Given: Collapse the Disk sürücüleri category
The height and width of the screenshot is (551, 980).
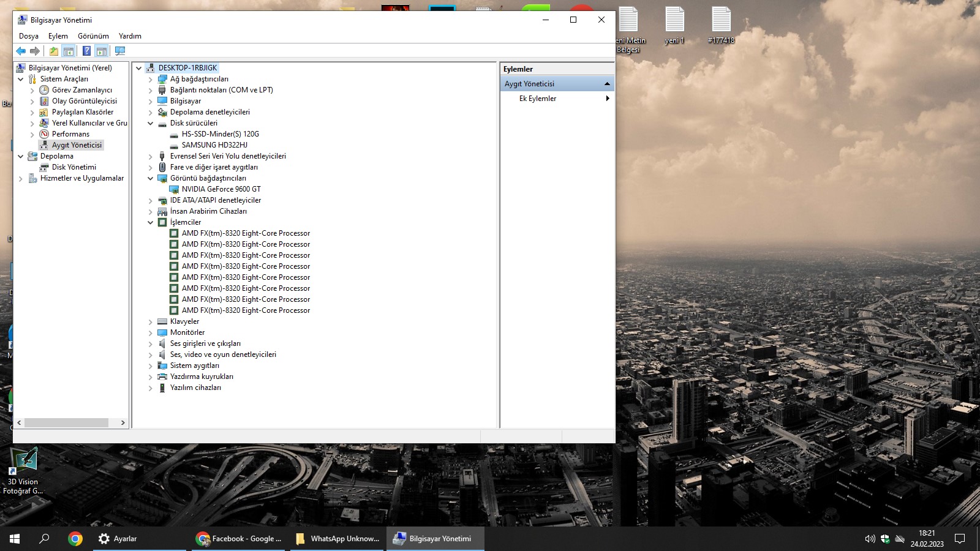Looking at the screenshot, I should (151, 123).
